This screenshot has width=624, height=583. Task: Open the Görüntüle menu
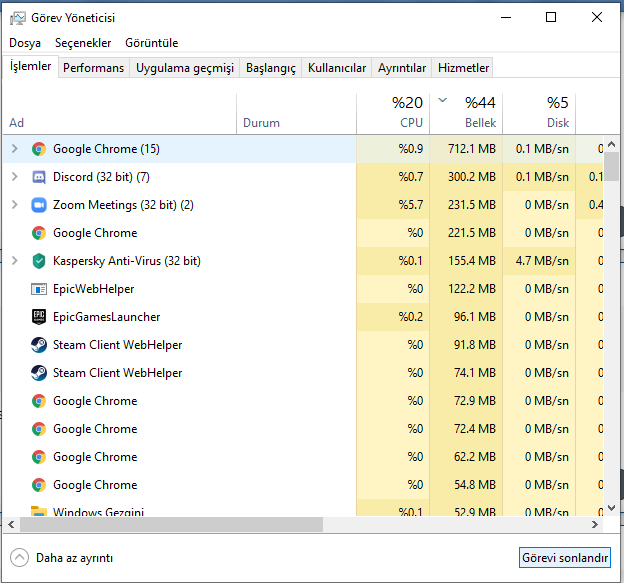(x=152, y=43)
